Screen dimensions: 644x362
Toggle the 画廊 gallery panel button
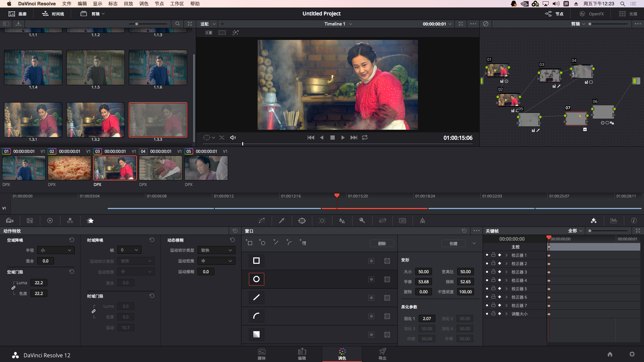coord(17,14)
